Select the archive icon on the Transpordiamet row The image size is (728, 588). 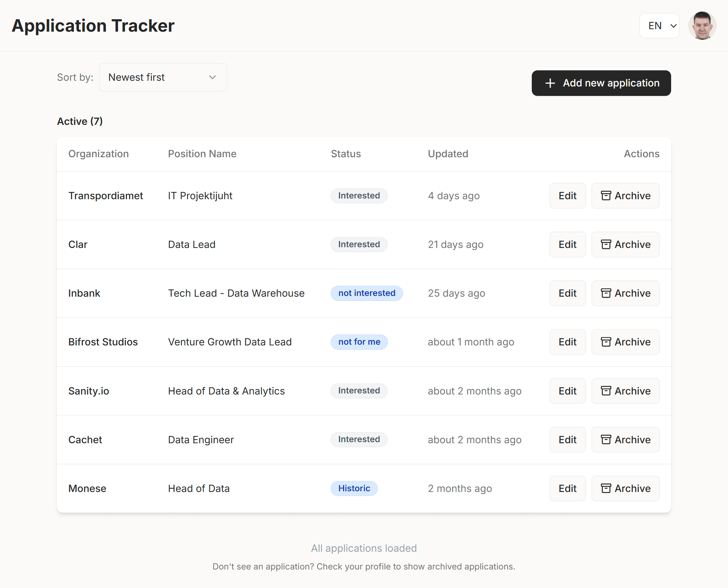(x=606, y=195)
